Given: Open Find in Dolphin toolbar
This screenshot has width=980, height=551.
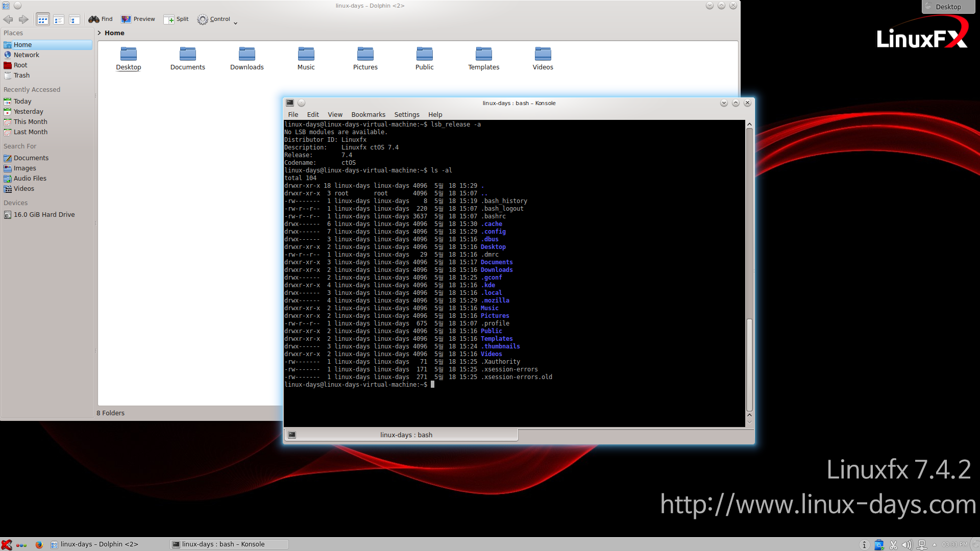Looking at the screenshot, I should (x=101, y=19).
